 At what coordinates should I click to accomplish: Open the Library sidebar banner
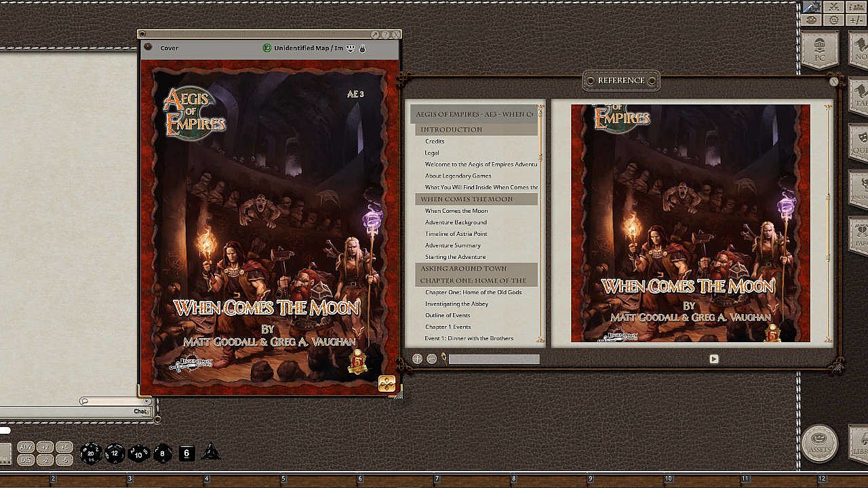click(x=859, y=443)
